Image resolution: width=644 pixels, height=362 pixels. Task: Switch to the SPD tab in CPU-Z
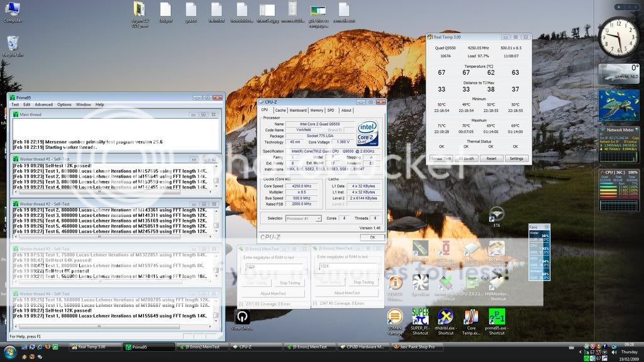(x=331, y=111)
